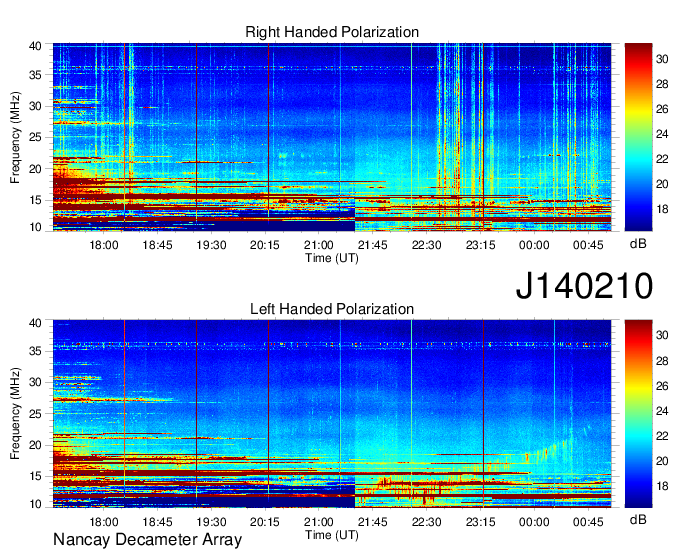Click the "Left Handed Polarization" plot title
Image resolution: width=680 pixels, height=552 pixels.
click(x=332, y=309)
